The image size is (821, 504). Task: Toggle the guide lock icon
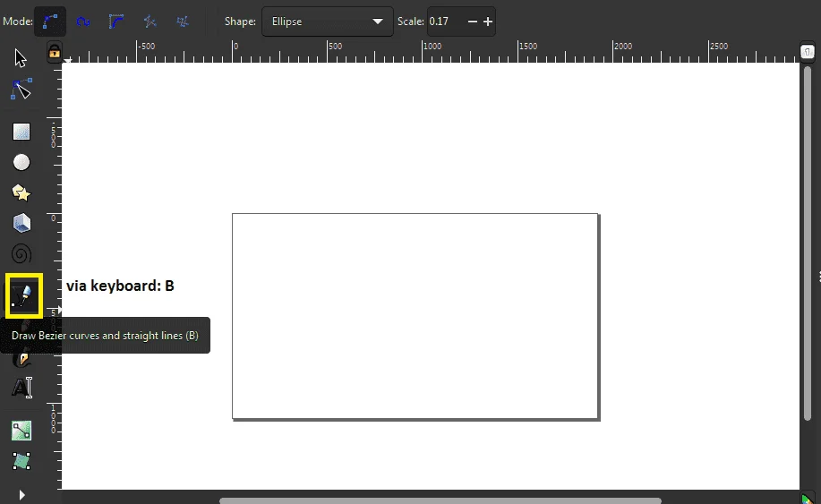tap(55, 52)
